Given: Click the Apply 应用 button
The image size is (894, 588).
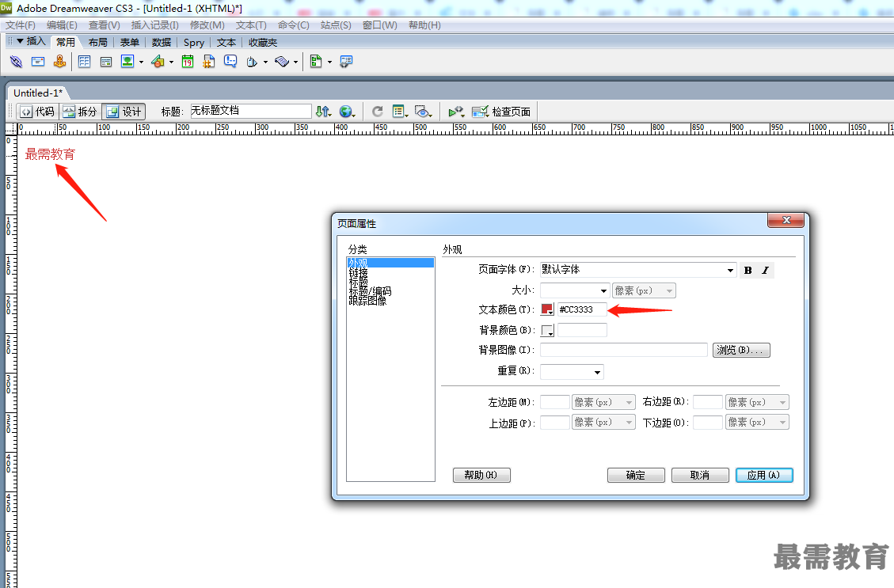Looking at the screenshot, I should click(x=764, y=475).
